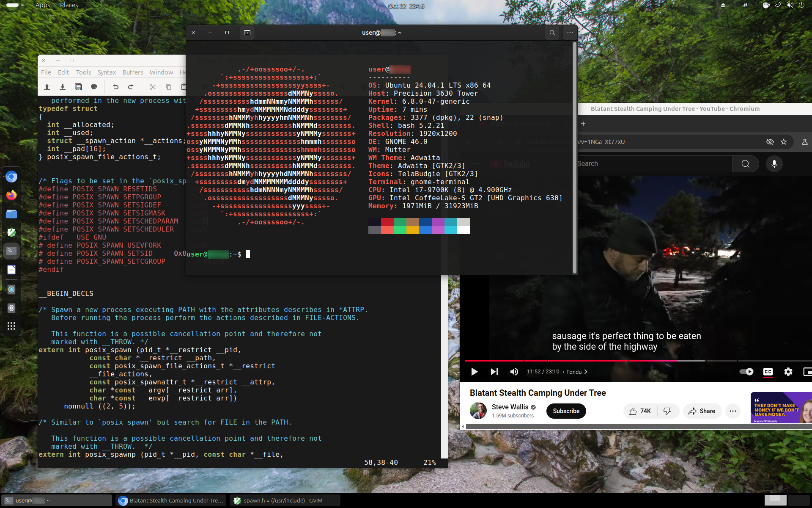The width and height of the screenshot is (812, 508).
Task: Skip to the next video
Action: click(494, 372)
